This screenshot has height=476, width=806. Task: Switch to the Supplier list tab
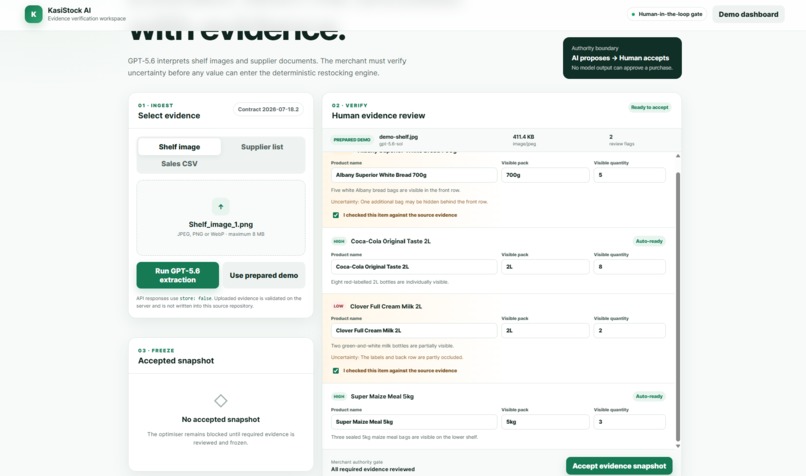pyautogui.click(x=262, y=147)
